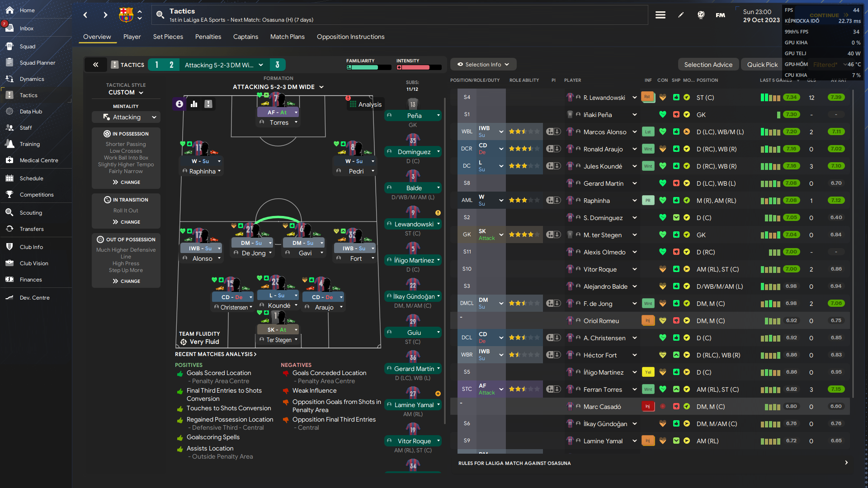Open the Inbox from the sidebar
This screenshot has width=868, height=488.
click(26, 28)
